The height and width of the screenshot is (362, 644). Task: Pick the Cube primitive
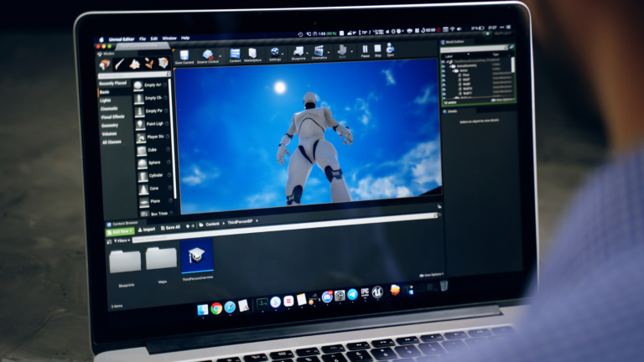coord(153,150)
